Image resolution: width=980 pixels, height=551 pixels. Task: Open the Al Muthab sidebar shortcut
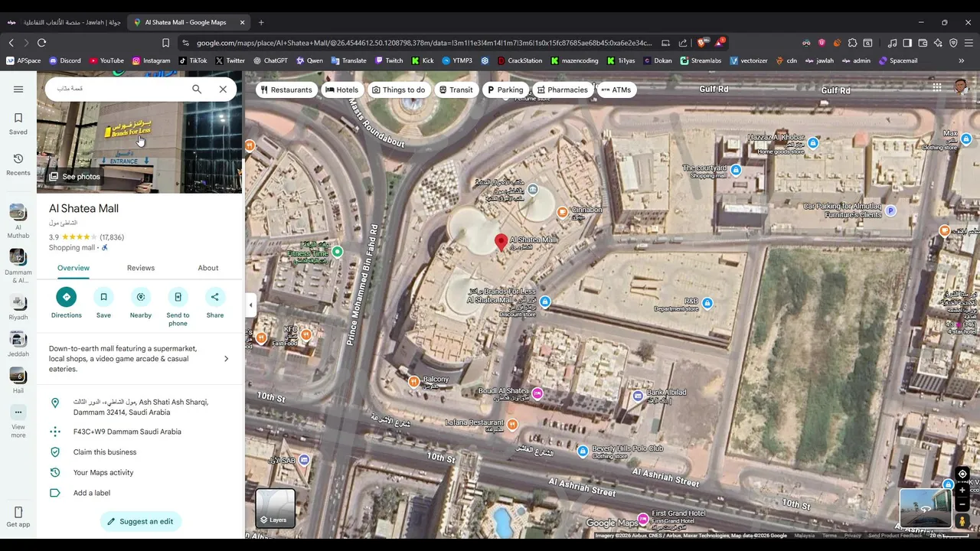pos(18,221)
